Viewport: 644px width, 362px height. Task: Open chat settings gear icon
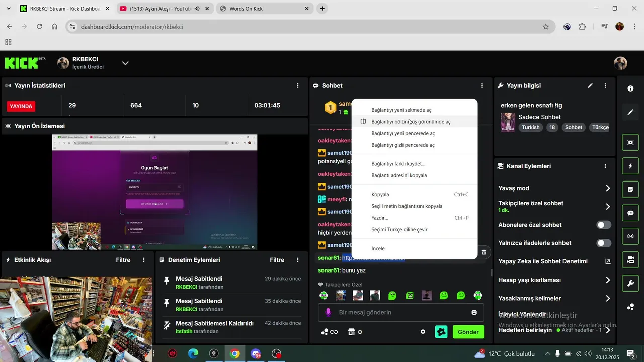point(423,332)
